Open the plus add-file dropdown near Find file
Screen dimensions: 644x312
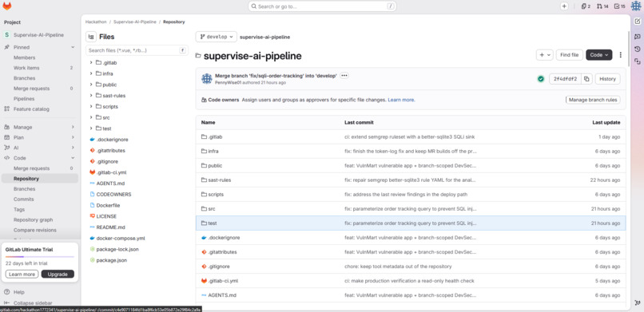[x=545, y=55]
